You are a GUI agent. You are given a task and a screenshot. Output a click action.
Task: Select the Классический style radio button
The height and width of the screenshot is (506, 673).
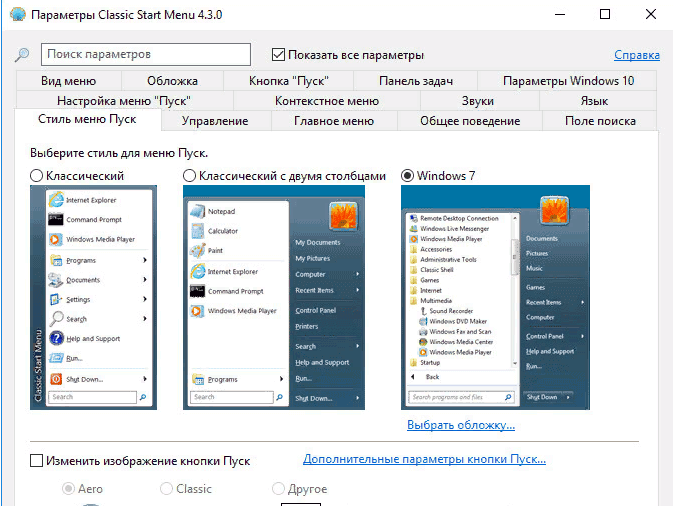coord(36,176)
